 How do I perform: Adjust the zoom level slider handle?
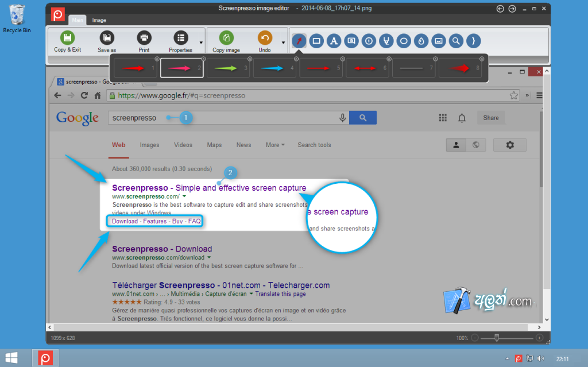click(497, 338)
